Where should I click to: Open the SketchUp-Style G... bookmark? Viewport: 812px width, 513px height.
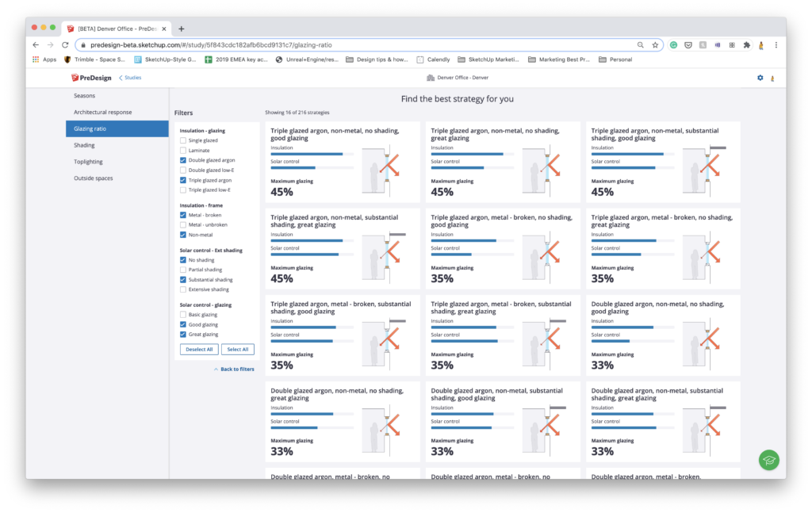coord(166,59)
